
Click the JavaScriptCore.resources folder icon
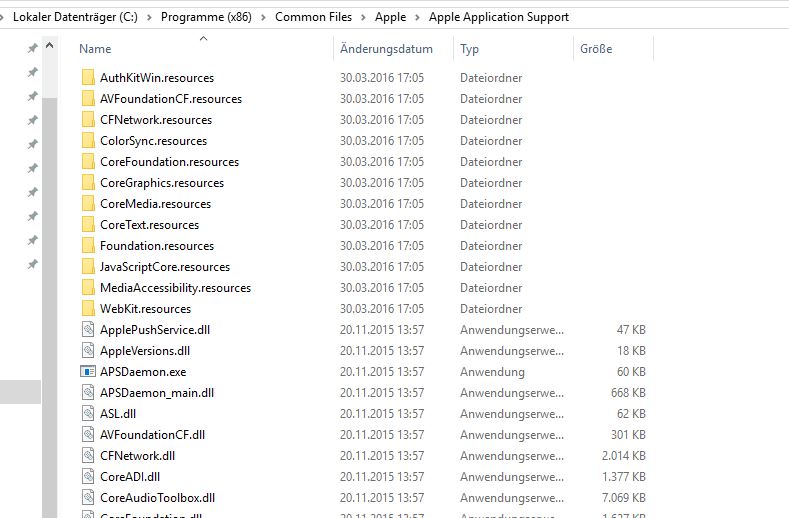(88, 266)
